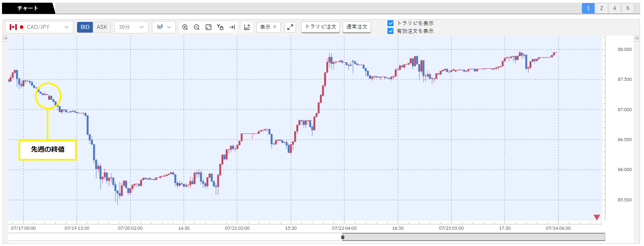
Task: Click the 通常注文 button
Action: 357,27
